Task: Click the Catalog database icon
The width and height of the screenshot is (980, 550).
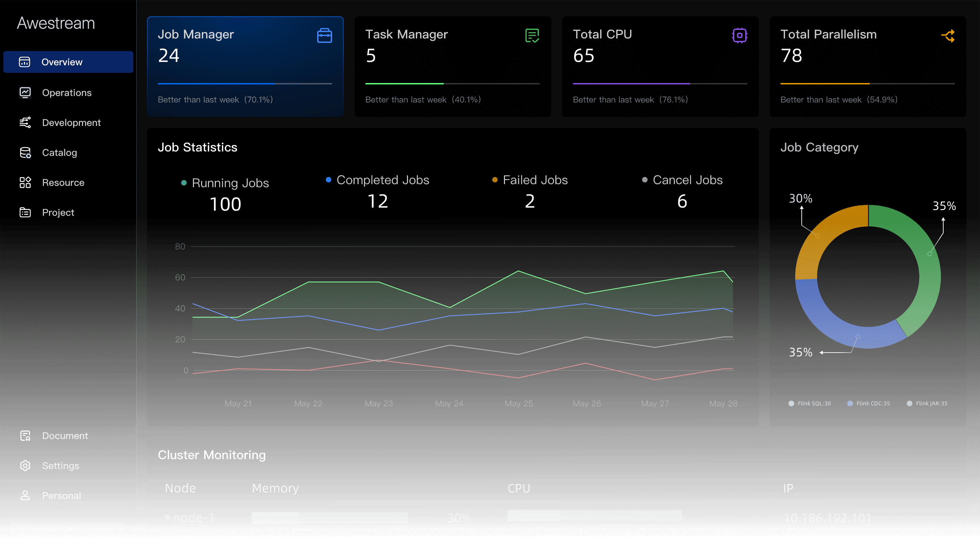Action: pos(25,152)
